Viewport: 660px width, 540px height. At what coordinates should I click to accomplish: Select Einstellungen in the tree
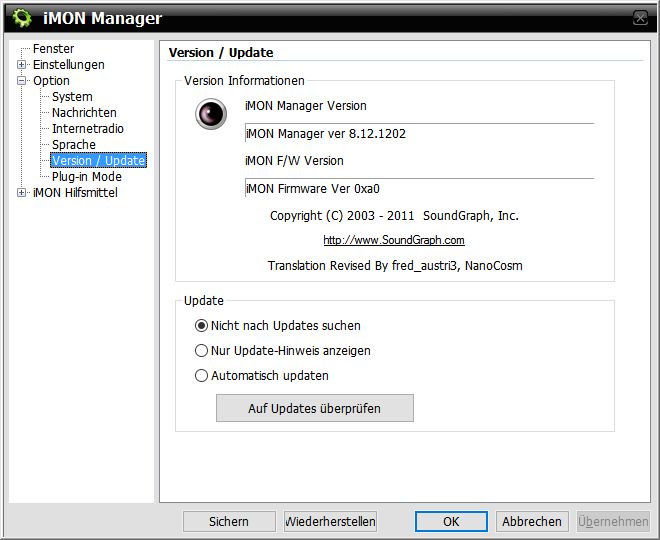tap(69, 65)
